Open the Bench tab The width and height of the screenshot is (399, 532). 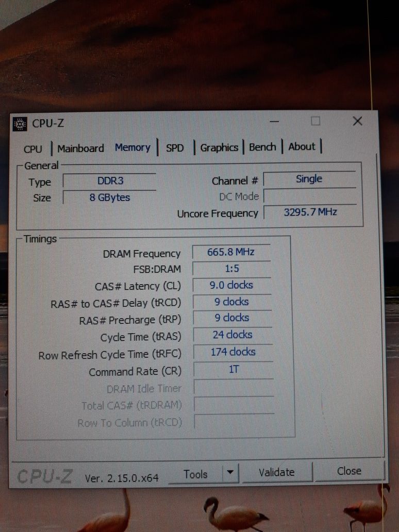click(x=262, y=147)
